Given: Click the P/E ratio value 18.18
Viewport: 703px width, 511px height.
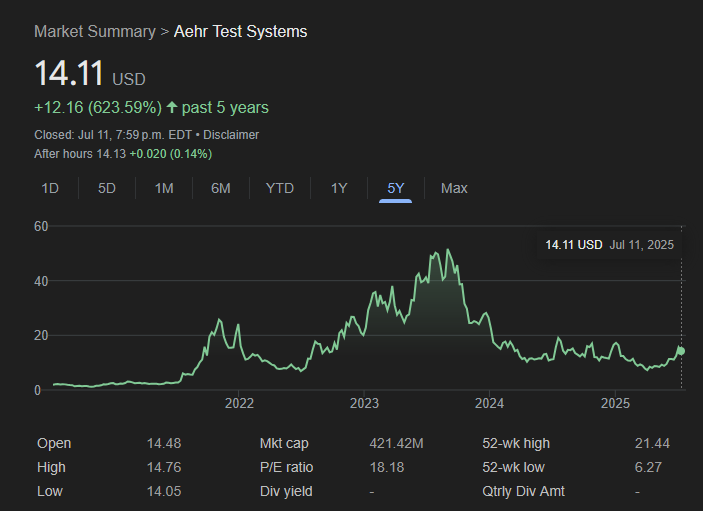Looking at the screenshot, I should pyautogui.click(x=387, y=468).
